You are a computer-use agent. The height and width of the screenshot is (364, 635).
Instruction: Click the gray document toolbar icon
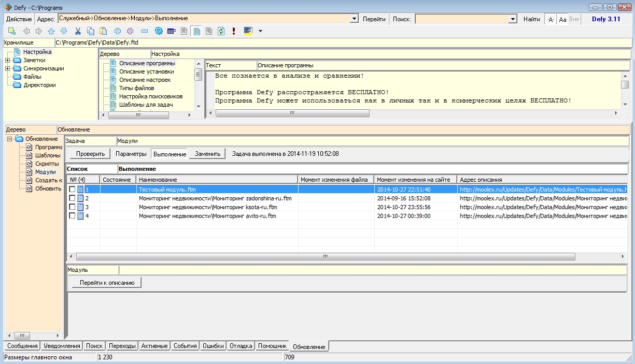pyautogui.click(x=184, y=31)
